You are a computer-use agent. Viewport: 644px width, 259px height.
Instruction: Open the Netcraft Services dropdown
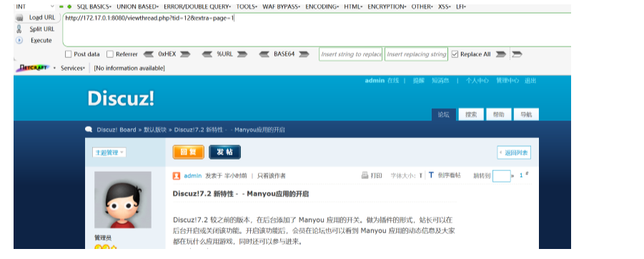point(73,68)
